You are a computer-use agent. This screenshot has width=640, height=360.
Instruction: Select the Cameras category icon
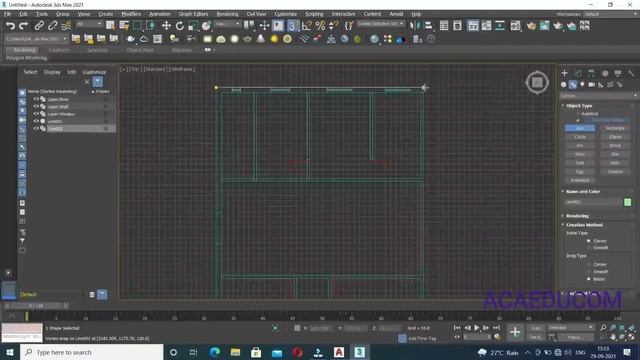pyautogui.click(x=591, y=84)
